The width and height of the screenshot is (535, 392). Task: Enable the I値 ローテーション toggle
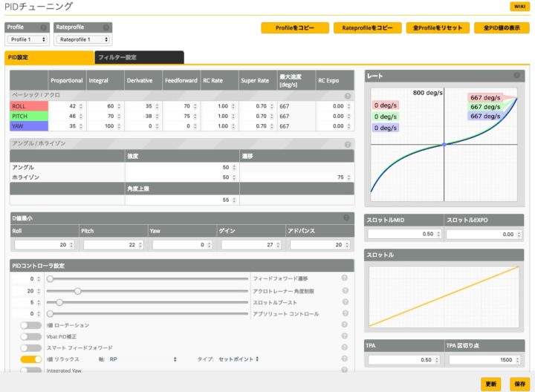31,325
